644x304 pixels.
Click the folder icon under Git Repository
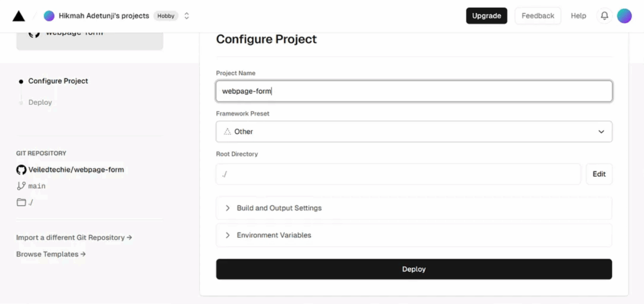21,202
